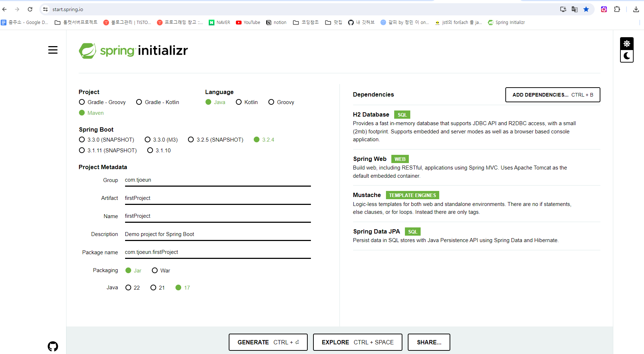
Task: Open Google Docs bookmark
Action: pos(25,23)
